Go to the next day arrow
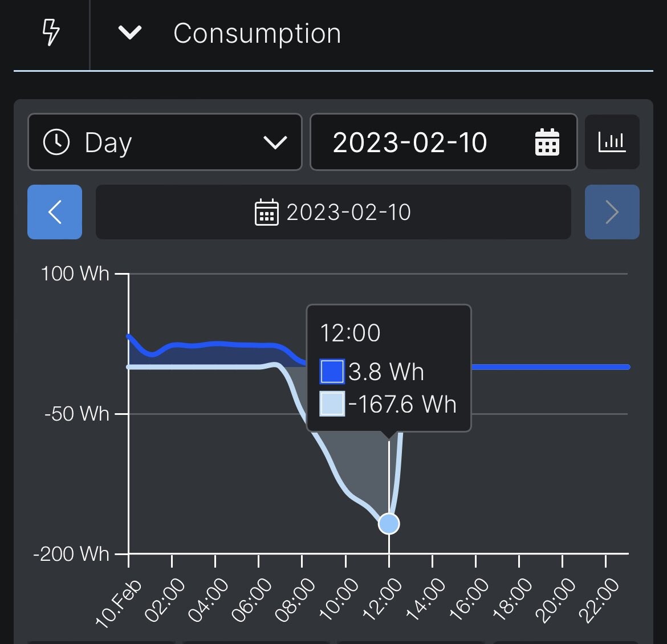This screenshot has height=644, width=667. click(612, 212)
